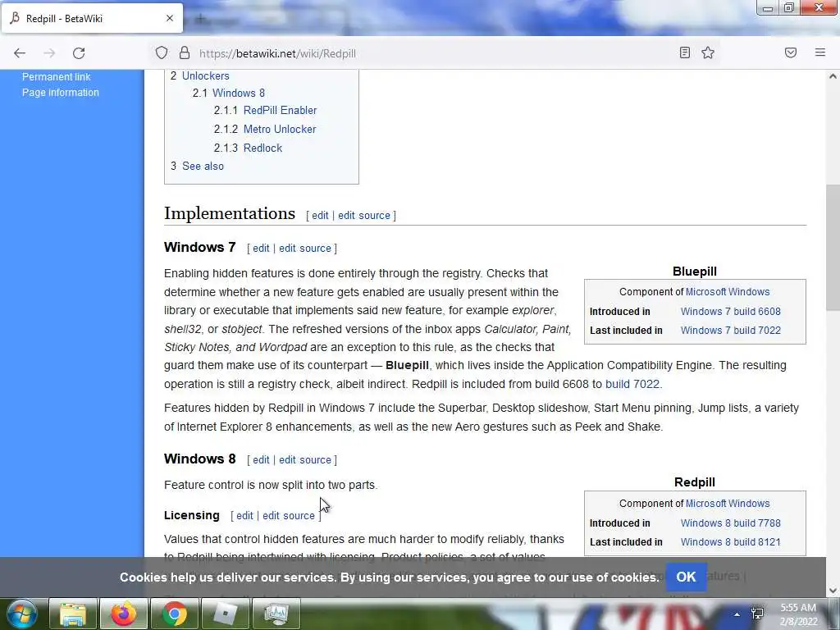Open Microsoft Windows link in Redpill box

point(728,504)
